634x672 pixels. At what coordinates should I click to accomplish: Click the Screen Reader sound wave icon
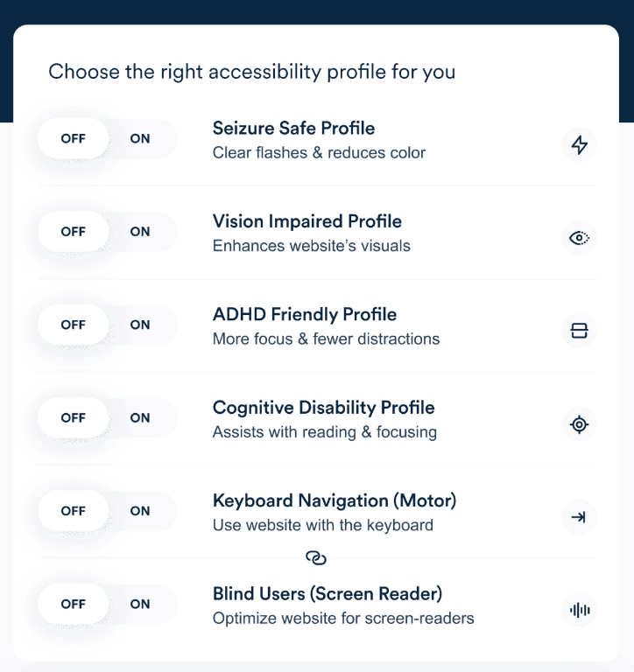coord(579,610)
